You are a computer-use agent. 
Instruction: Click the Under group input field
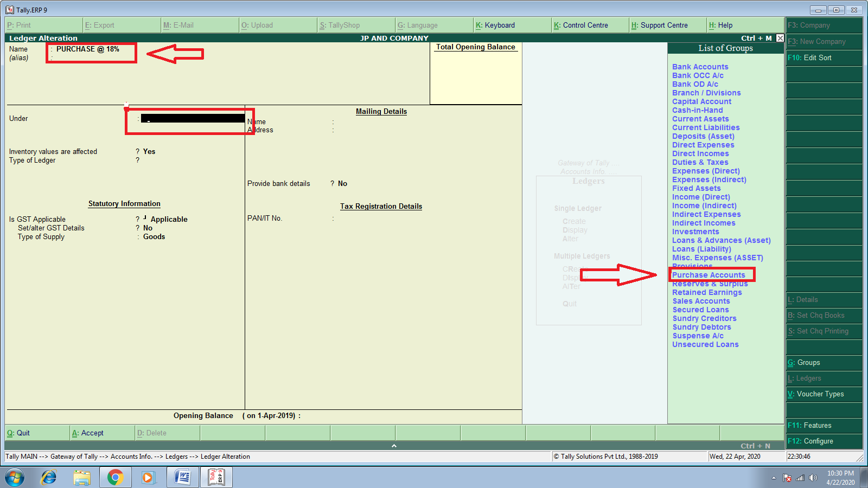[193, 118]
